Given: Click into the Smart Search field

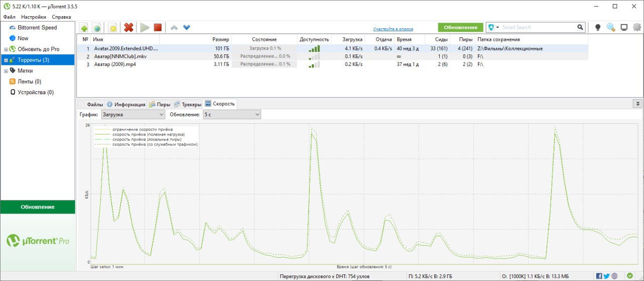Looking at the screenshot, I should tap(538, 27).
